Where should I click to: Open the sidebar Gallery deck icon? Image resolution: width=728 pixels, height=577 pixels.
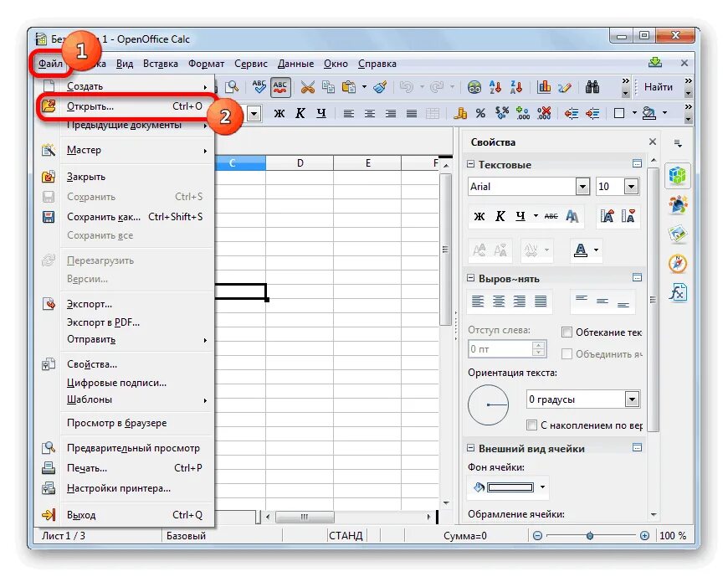point(678,234)
